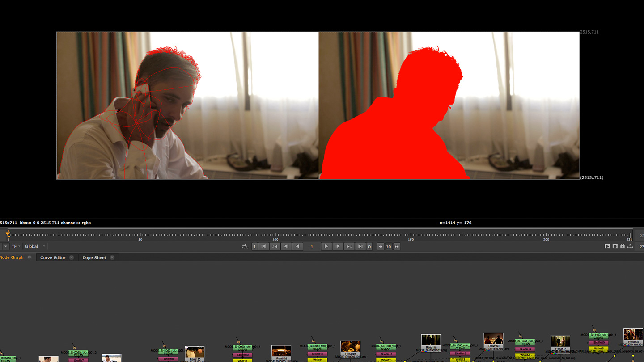This screenshot has width=644, height=362.
Task: Click the play forward button
Action: click(x=326, y=246)
